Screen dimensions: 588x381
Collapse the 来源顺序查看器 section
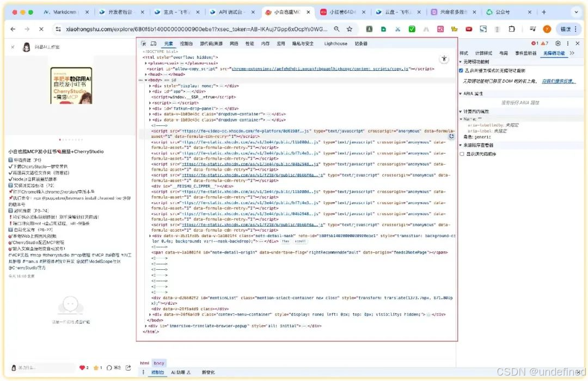tap(461, 146)
